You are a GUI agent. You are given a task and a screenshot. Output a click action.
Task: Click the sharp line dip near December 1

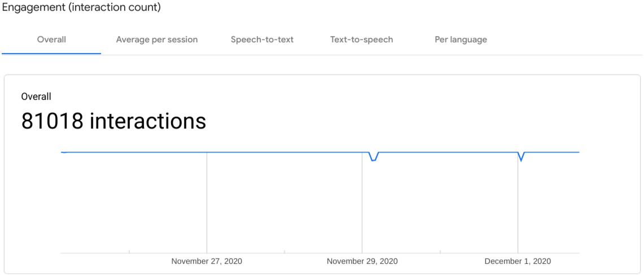tap(521, 160)
